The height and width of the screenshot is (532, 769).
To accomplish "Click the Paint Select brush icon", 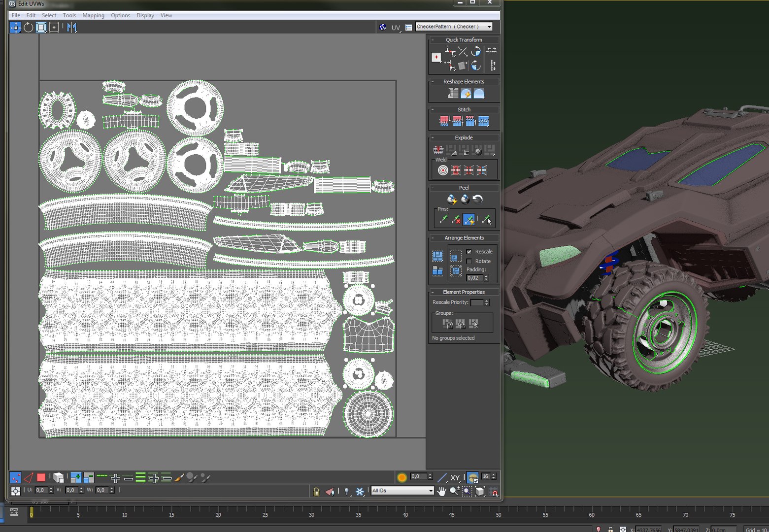I will tap(179, 477).
